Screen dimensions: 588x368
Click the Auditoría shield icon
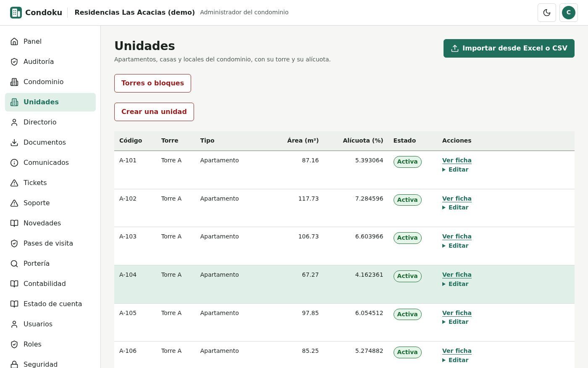pyautogui.click(x=14, y=62)
